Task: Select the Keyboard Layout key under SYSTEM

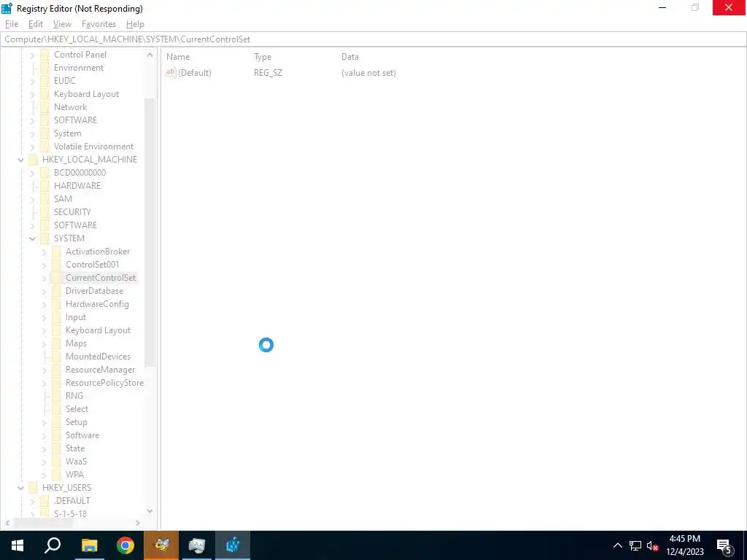Action: (98, 330)
